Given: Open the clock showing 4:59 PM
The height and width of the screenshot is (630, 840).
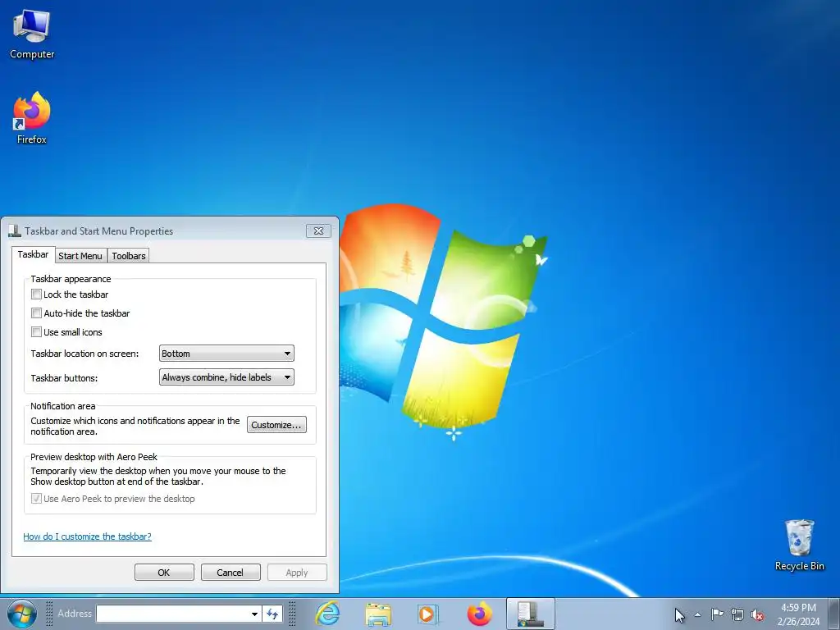Looking at the screenshot, I should 798,614.
